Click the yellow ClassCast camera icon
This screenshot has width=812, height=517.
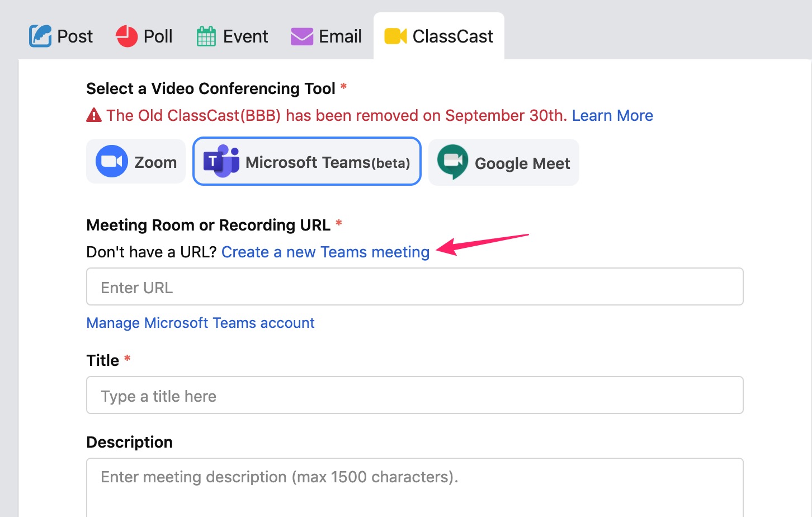pos(395,36)
